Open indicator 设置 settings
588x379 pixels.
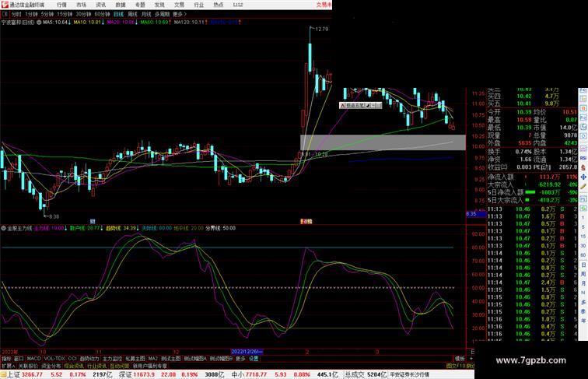point(254,359)
